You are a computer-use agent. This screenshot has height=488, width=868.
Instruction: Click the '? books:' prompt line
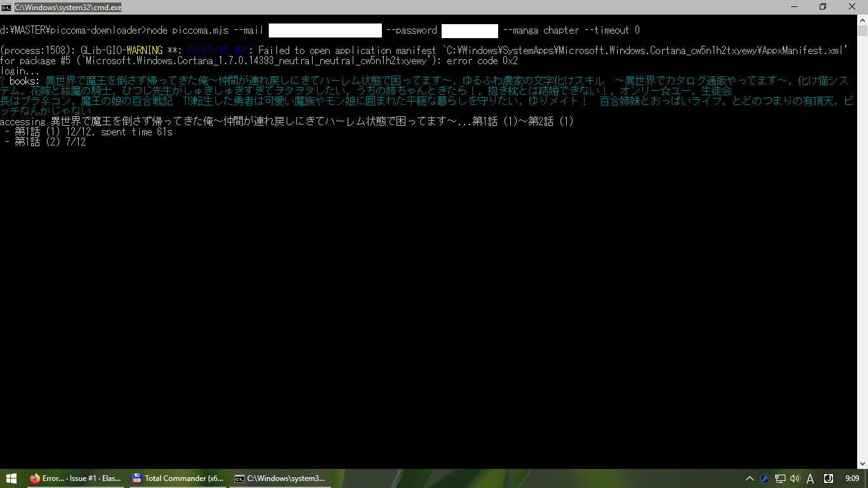click(19, 81)
